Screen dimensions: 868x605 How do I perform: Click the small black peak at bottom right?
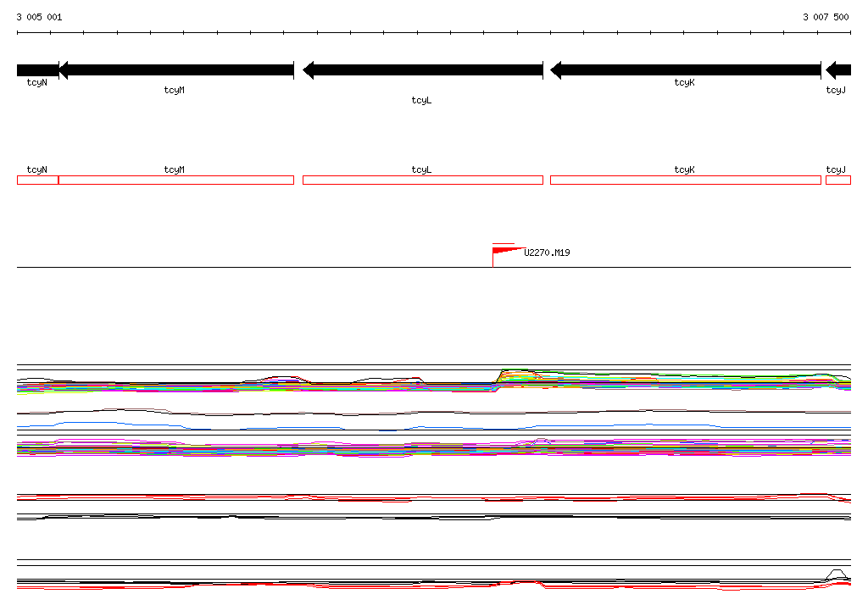tap(837, 574)
